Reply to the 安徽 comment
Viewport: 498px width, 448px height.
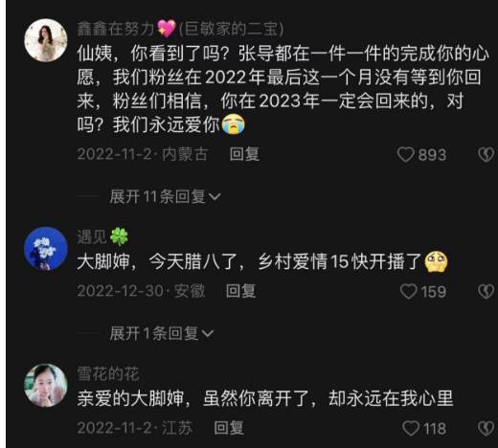(240, 291)
